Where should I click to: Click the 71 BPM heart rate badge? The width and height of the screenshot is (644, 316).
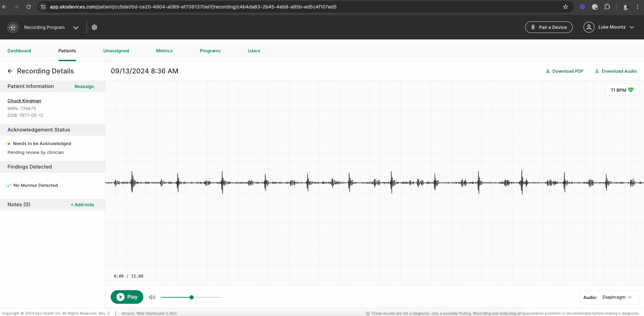[623, 90]
